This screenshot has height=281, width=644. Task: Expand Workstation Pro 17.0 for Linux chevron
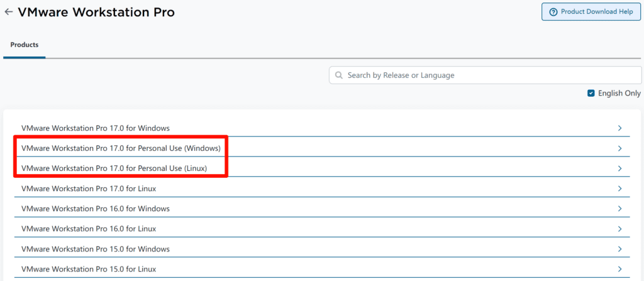(x=619, y=189)
